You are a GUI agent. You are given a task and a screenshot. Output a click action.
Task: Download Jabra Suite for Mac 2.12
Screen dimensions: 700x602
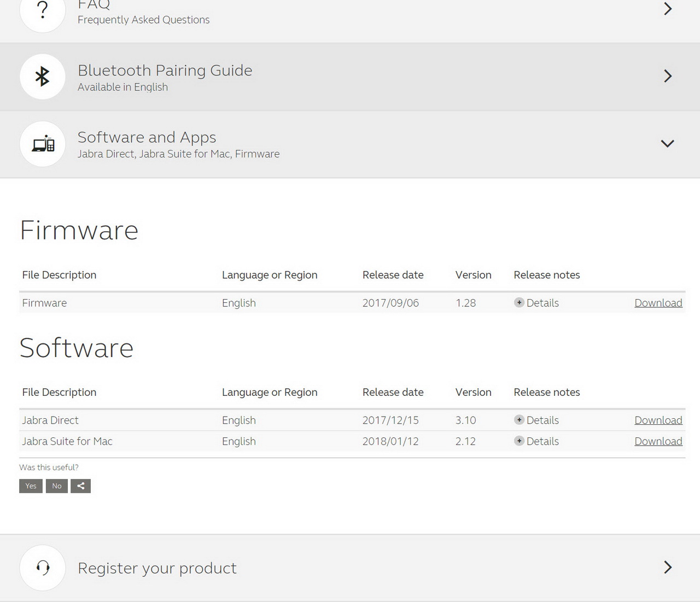[658, 441]
